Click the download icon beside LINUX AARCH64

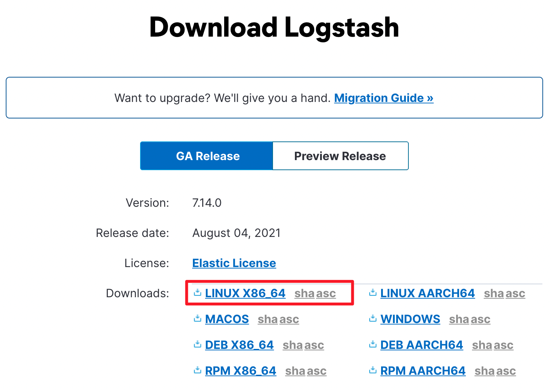(373, 293)
